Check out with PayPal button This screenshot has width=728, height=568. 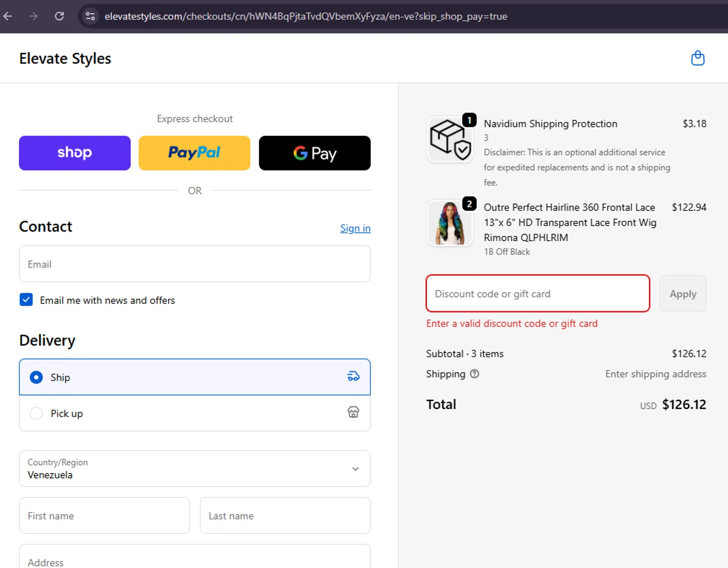pos(195,153)
